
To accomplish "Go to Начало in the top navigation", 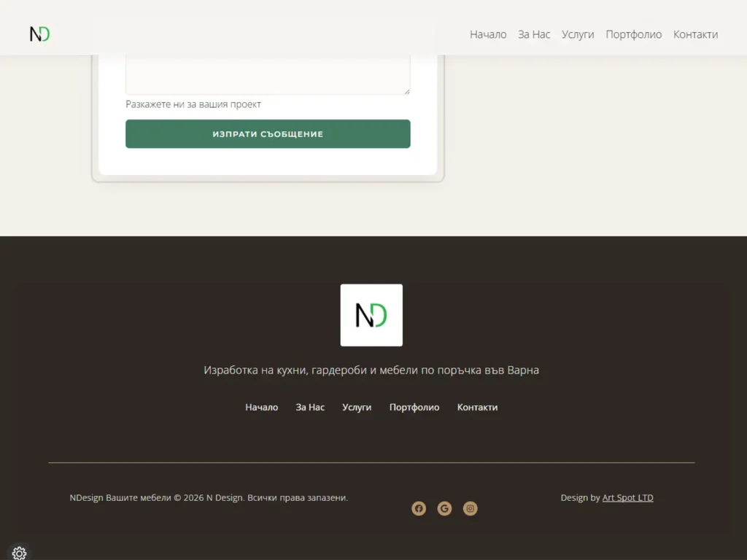I will (488, 34).
